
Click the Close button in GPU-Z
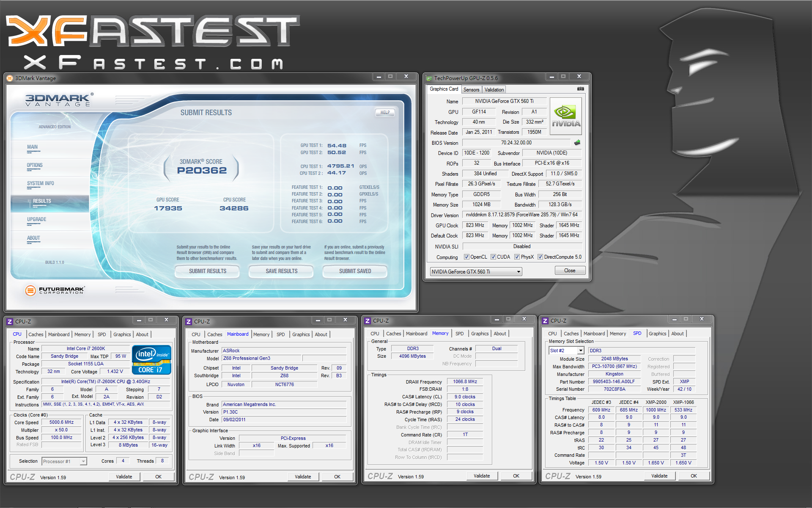click(x=570, y=271)
